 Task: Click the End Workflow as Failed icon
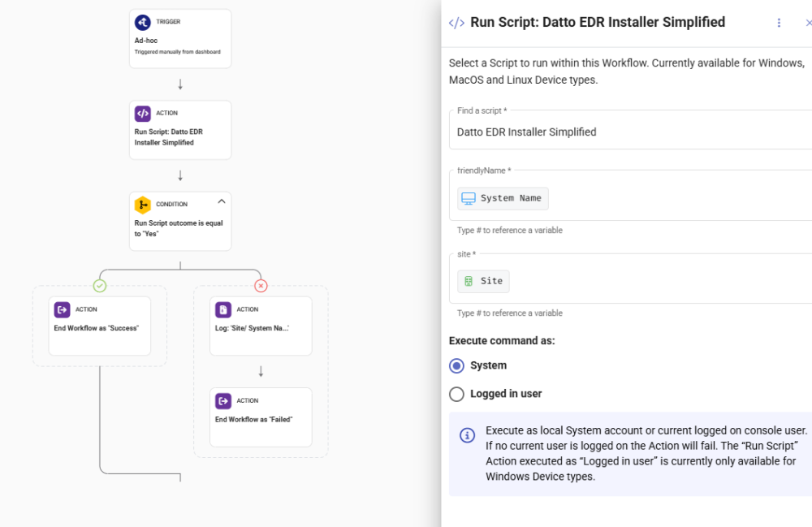(223, 400)
